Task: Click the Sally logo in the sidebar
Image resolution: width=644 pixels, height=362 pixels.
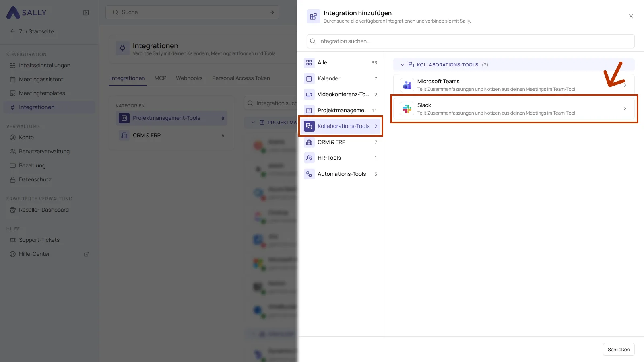Action: [27, 12]
